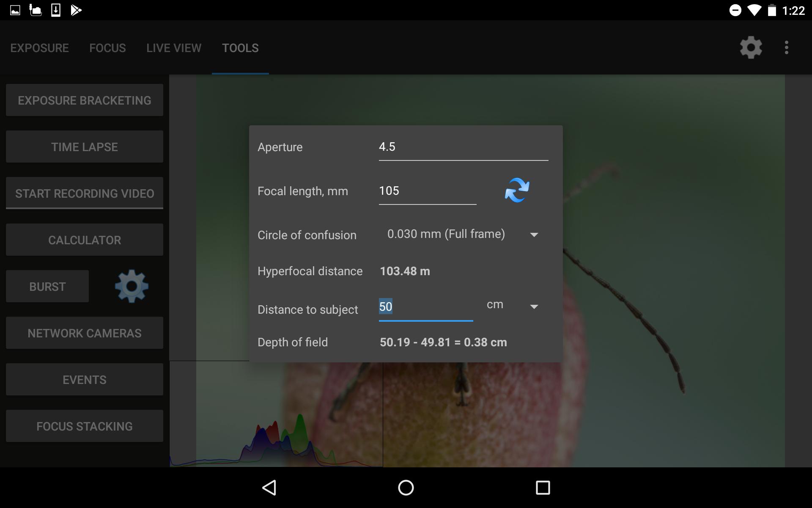Image resolution: width=812 pixels, height=508 pixels.
Task: Open the Calculator tool
Action: 85,240
